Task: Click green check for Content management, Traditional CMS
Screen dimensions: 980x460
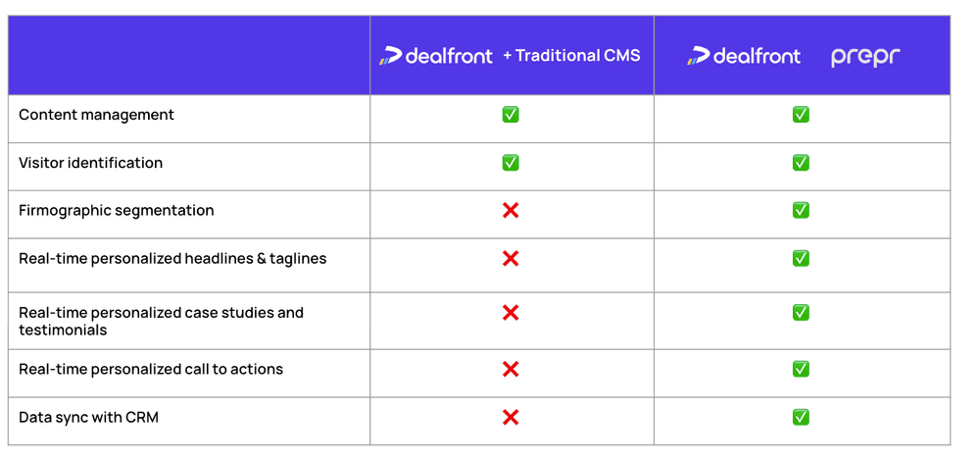Action: tap(511, 115)
